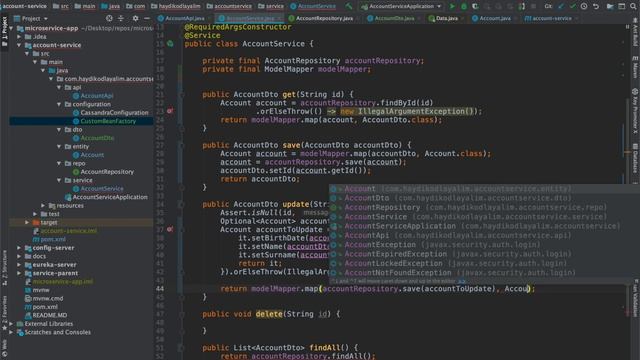
Task: Update project via the Git blue arrow icon
Action: tap(561, 6)
